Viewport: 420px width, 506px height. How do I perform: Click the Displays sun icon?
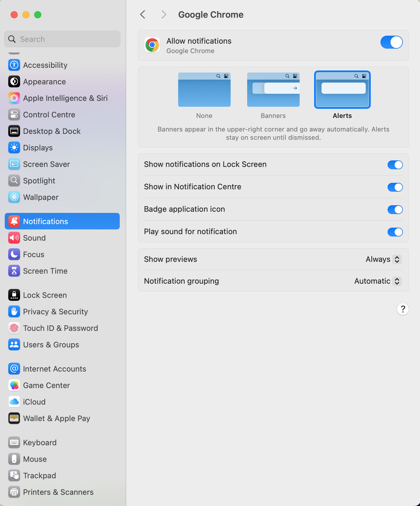[14, 148]
